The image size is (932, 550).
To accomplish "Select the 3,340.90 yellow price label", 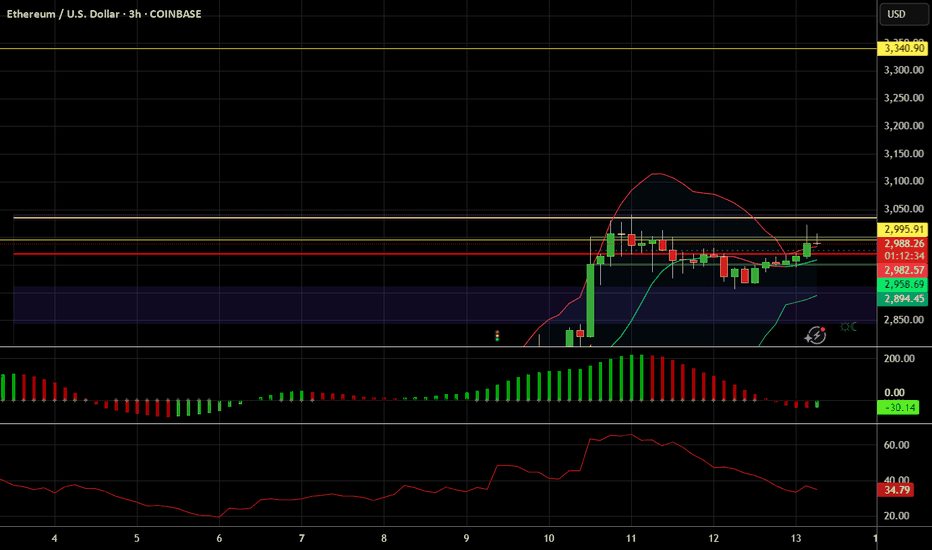I will tap(902, 48).
